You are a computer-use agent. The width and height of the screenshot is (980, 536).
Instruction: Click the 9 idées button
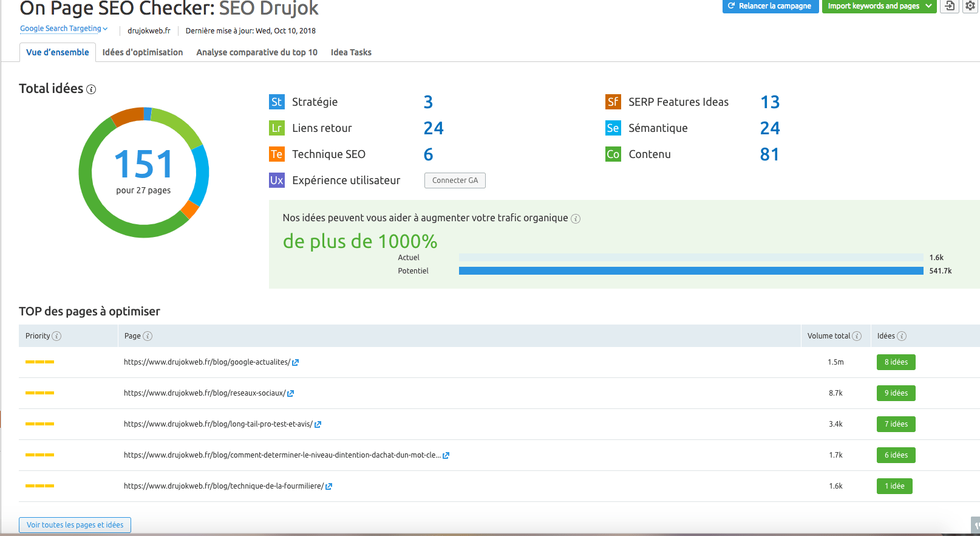click(896, 393)
